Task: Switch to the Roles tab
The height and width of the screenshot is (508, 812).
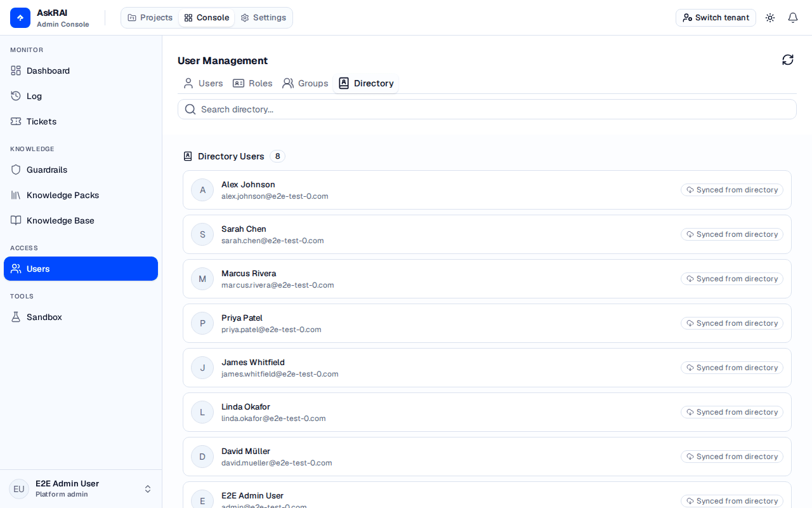Action: tap(252, 83)
